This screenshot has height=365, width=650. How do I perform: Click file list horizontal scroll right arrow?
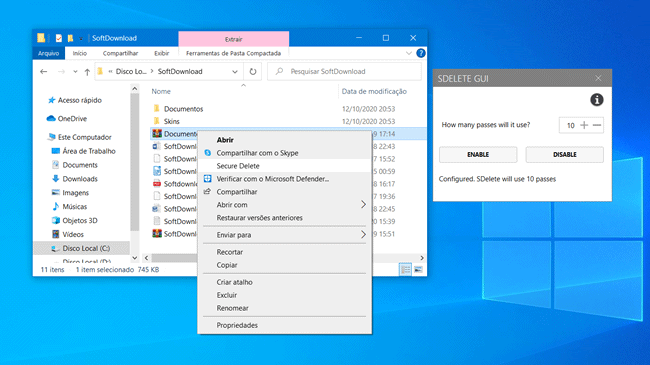pyautogui.click(x=422, y=258)
